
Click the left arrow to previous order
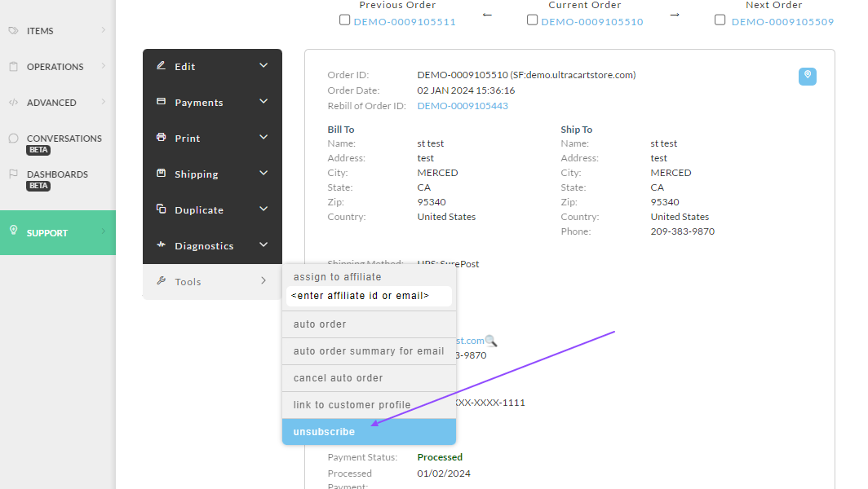(487, 15)
